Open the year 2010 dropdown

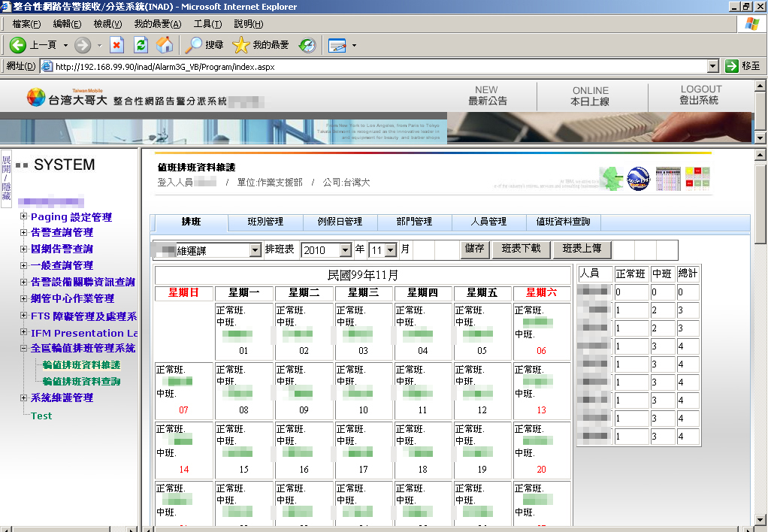pos(345,250)
